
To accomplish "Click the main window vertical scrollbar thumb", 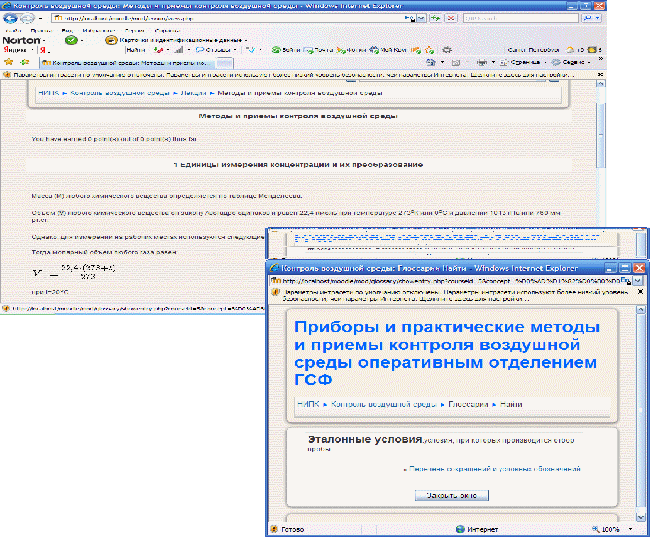I will 601,136.
